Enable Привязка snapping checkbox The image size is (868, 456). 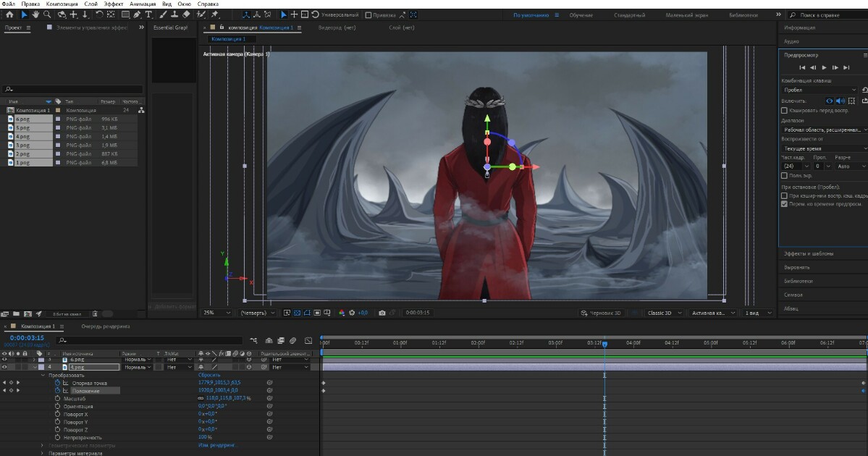(x=368, y=15)
